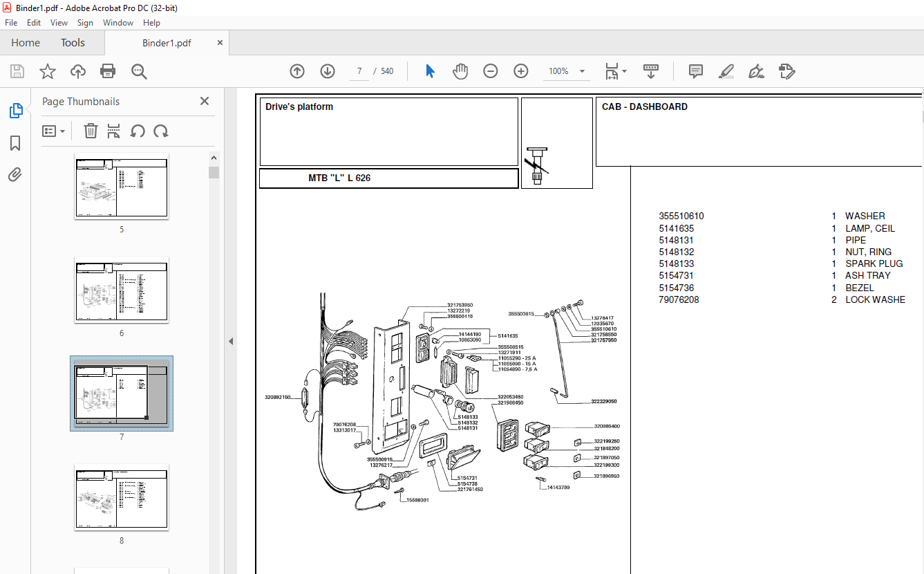Open the Help menu

tap(151, 23)
